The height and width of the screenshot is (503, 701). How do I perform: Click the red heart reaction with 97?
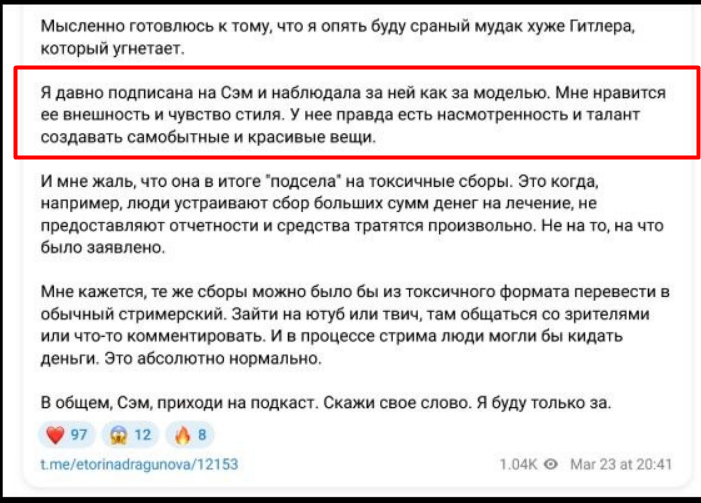tap(68, 435)
